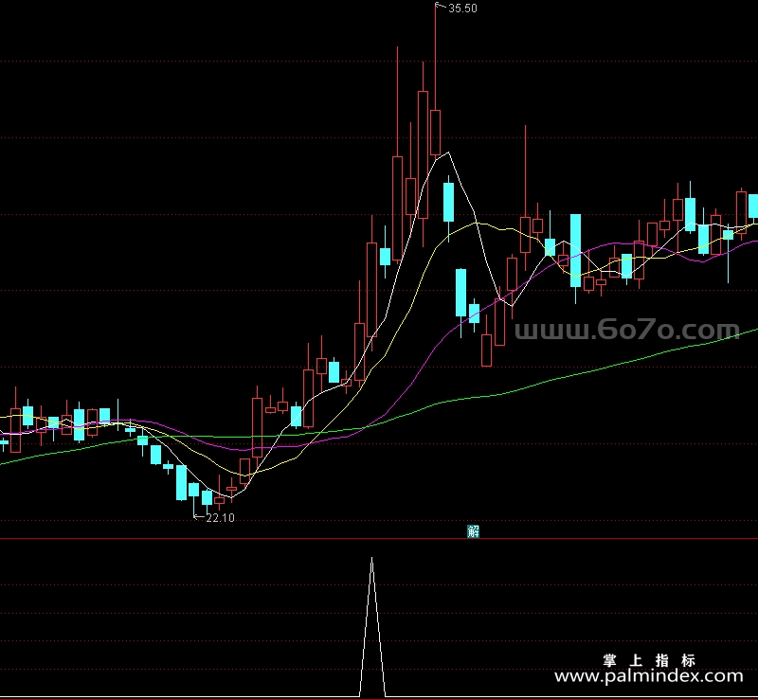Click the 22.10 low price label

tap(220, 518)
